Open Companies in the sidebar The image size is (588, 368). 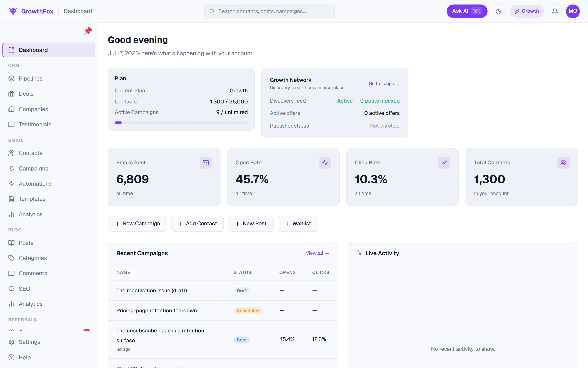coord(49,109)
